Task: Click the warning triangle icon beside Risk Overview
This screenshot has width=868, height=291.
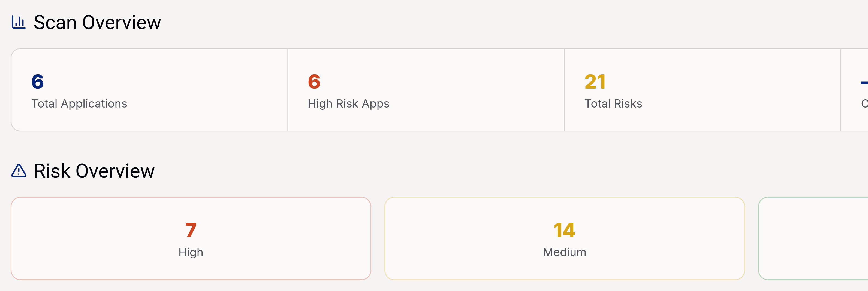Action: 19,171
